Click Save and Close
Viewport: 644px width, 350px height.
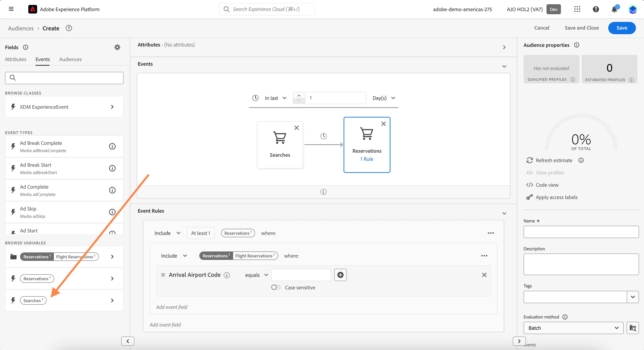582,28
